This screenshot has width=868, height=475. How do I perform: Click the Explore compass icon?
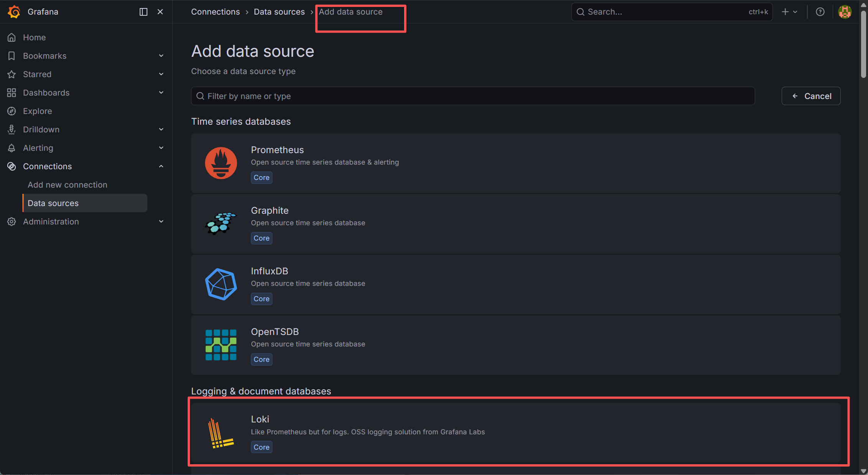[12, 111]
